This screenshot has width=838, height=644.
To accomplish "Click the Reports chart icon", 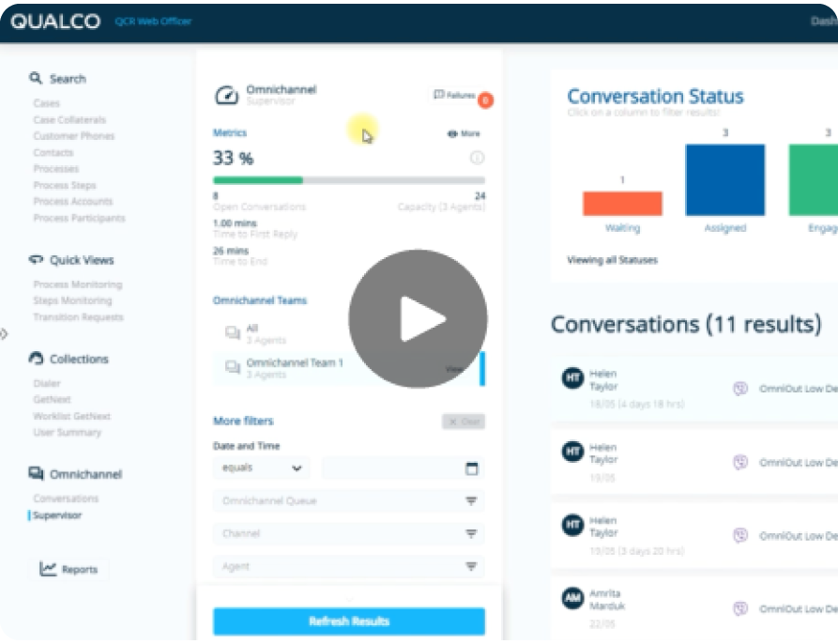I will point(49,569).
